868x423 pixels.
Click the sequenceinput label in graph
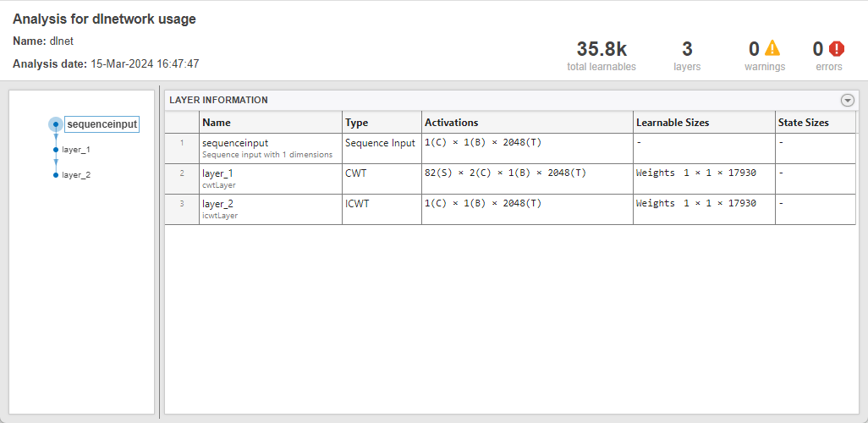click(x=102, y=124)
